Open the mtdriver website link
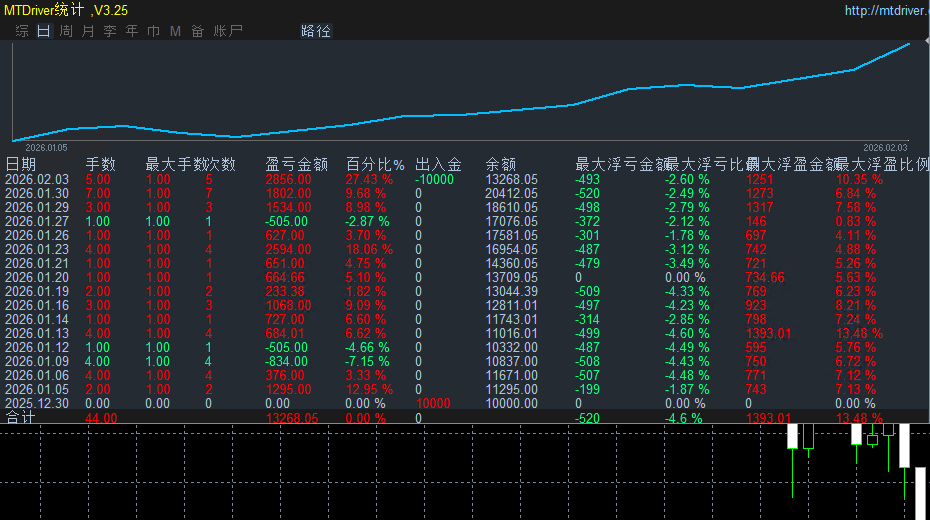The image size is (930, 520). pos(887,11)
